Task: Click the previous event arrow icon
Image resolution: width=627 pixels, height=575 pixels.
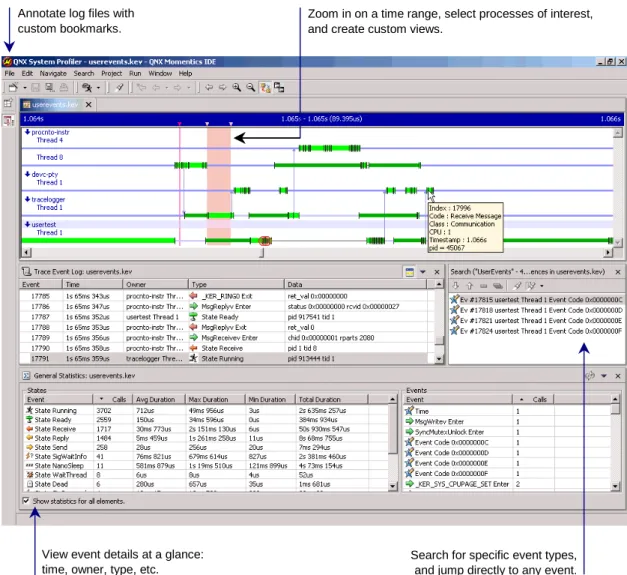Action: pyautogui.click(x=209, y=87)
